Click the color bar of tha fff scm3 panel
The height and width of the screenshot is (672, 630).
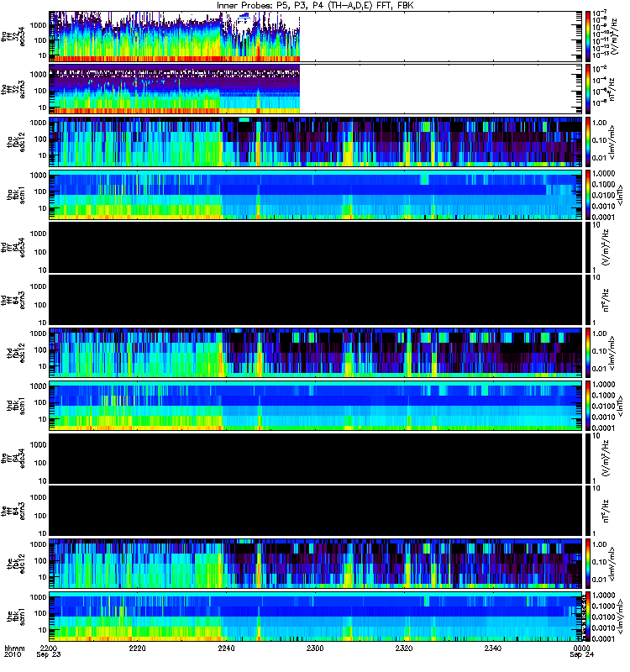point(588,89)
